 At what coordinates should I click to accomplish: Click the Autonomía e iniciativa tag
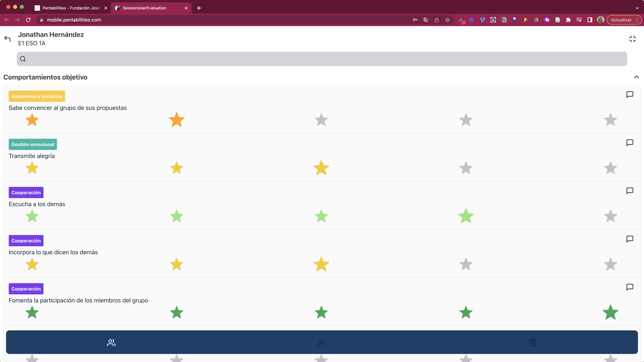click(x=37, y=96)
